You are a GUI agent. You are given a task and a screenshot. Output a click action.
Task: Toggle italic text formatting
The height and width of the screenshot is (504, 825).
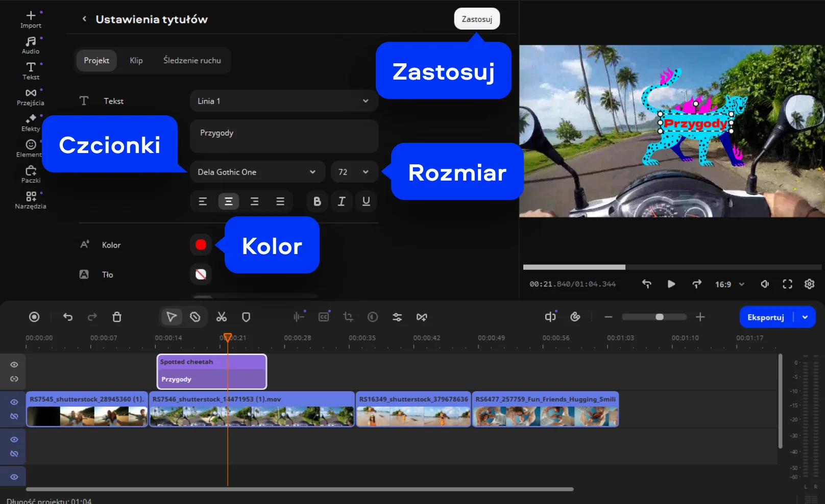click(x=342, y=201)
